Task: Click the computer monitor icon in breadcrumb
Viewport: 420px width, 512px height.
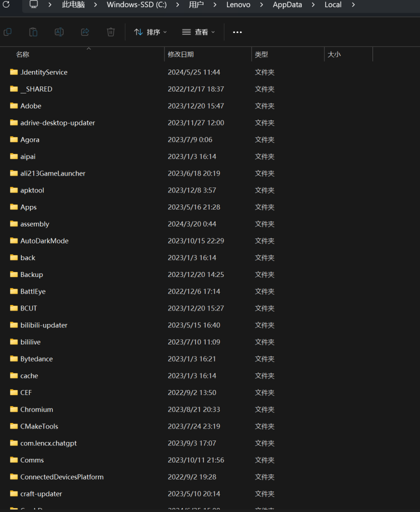Action: [x=34, y=4]
